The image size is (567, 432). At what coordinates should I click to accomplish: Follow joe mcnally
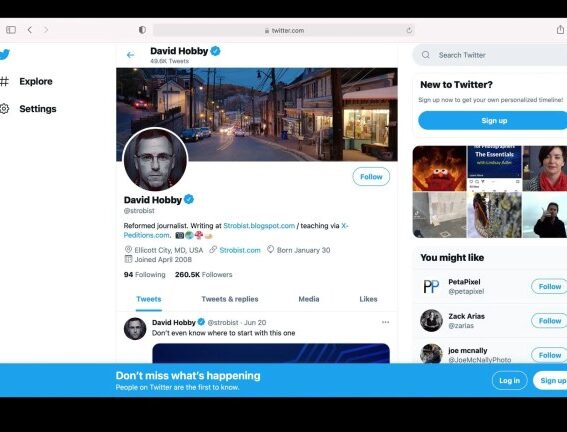tap(549, 355)
